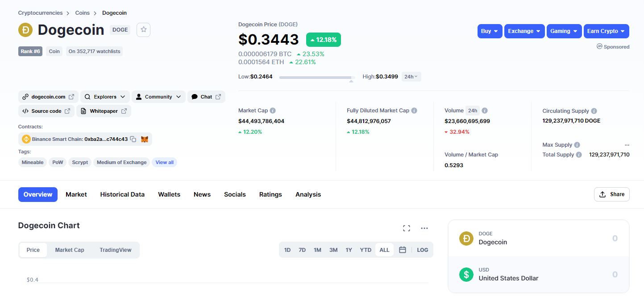
Task: Click the DOGE coin icon in converter
Action: 466,238
